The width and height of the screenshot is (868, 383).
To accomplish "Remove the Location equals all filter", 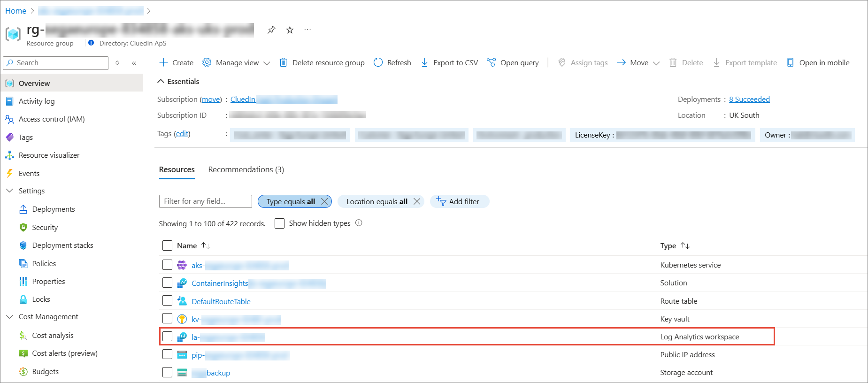I will point(417,201).
